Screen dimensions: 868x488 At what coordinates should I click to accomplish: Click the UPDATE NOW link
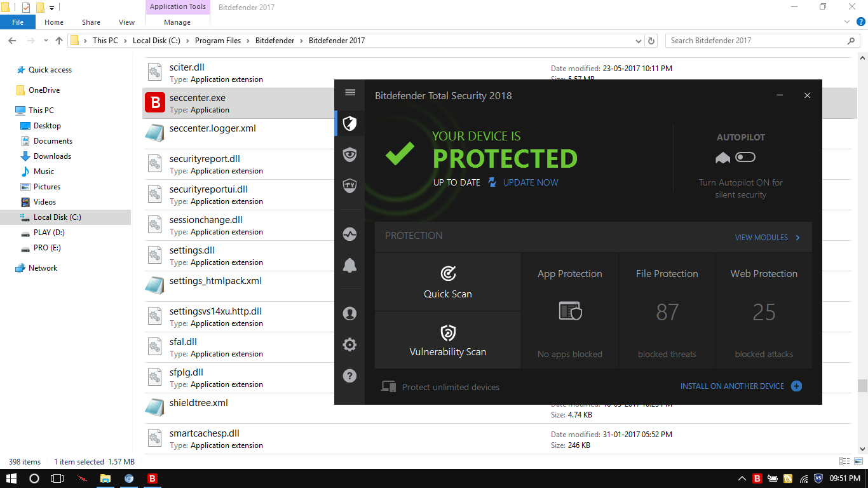531,182
